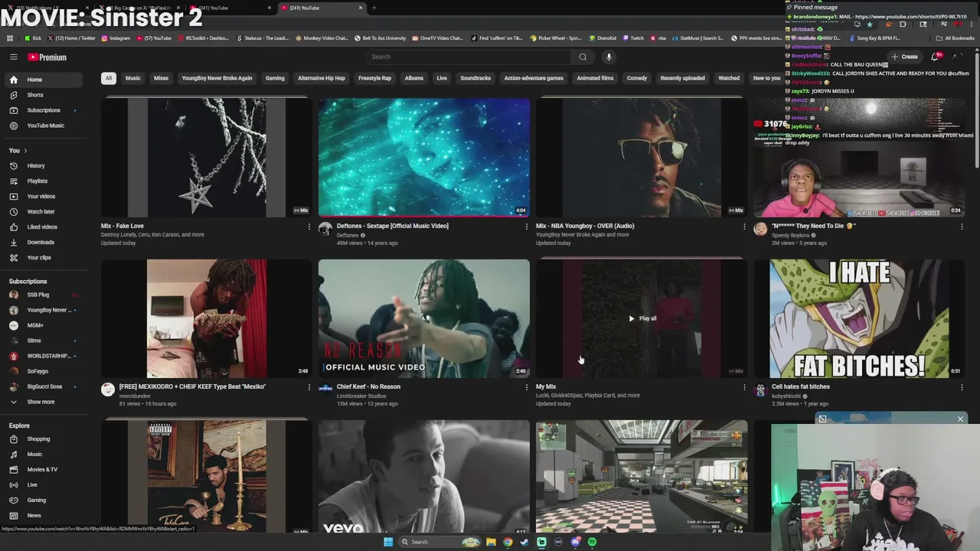Click the Windows Start button
980x551 pixels.
tap(388, 542)
